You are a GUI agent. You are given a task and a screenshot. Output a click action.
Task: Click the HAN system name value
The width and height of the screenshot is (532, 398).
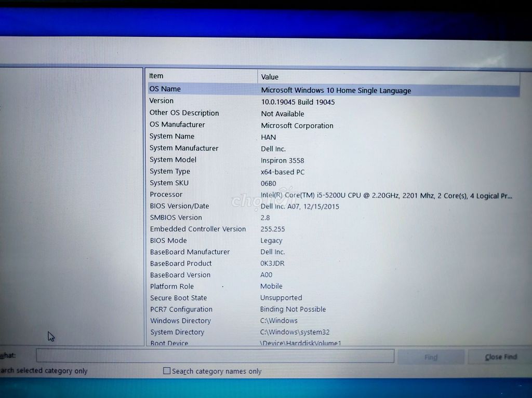[269, 138]
